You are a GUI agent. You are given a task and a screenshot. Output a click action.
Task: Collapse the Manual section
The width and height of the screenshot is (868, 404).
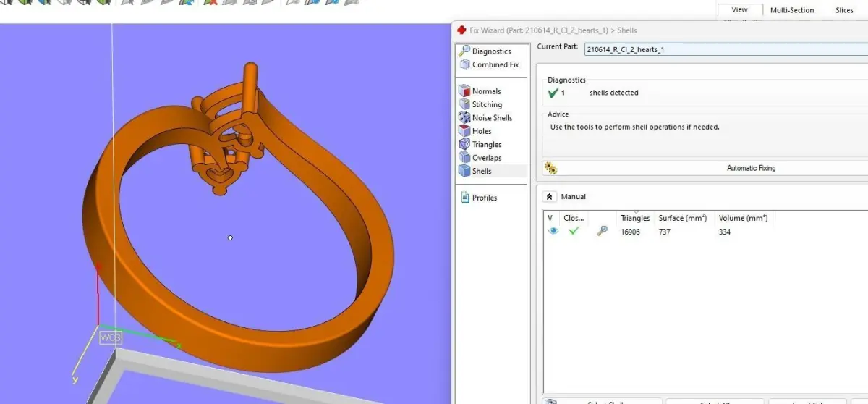[x=549, y=197]
